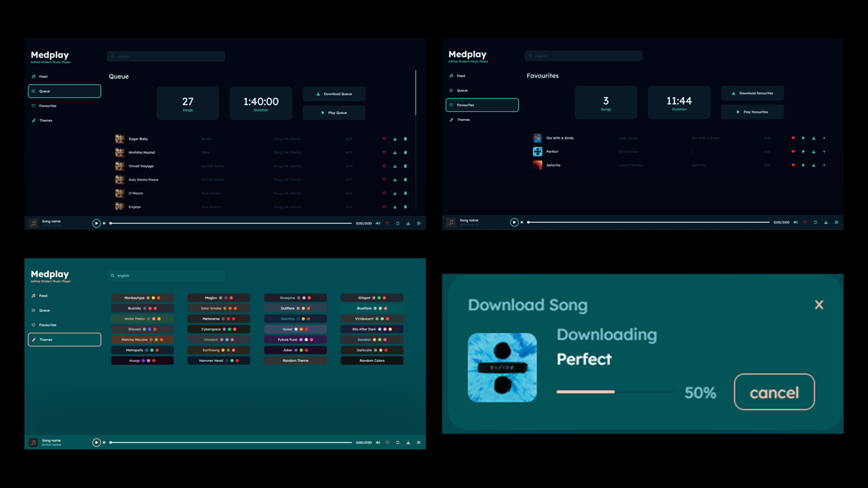Viewport: 868px width, 488px height.
Task: Open the queue list icon in the player bar
Action: click(x=418, y=223)
